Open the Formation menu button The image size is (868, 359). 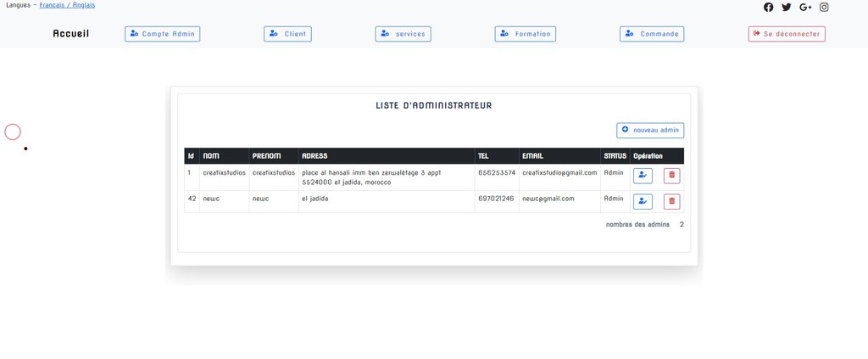[x=526, y=34]
